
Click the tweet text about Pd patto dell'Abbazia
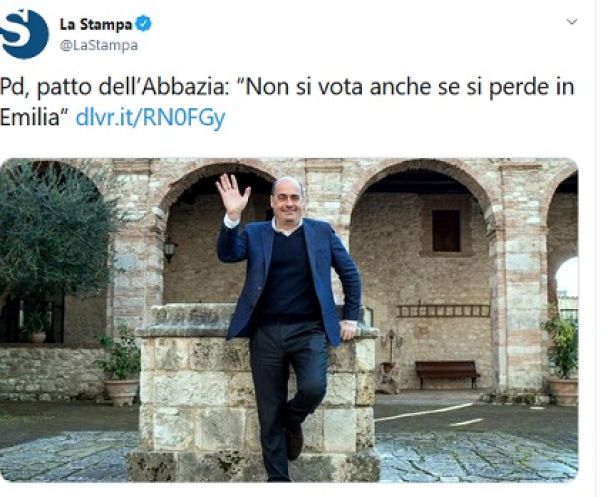(287, 102)
